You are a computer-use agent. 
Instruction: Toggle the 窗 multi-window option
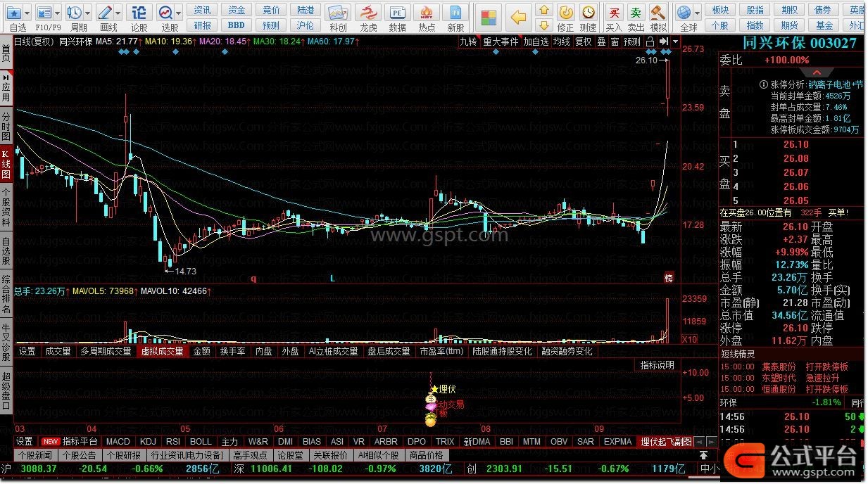click(x=615, y=42)
